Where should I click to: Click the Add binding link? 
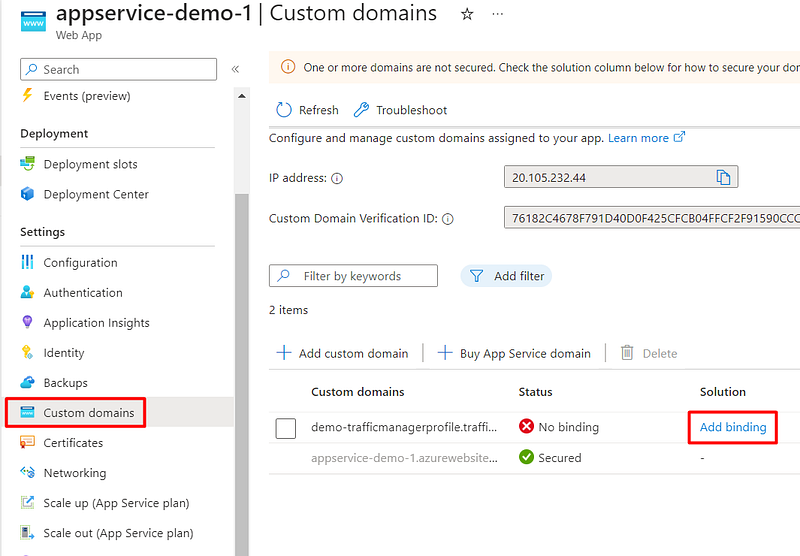coord(733,427)
